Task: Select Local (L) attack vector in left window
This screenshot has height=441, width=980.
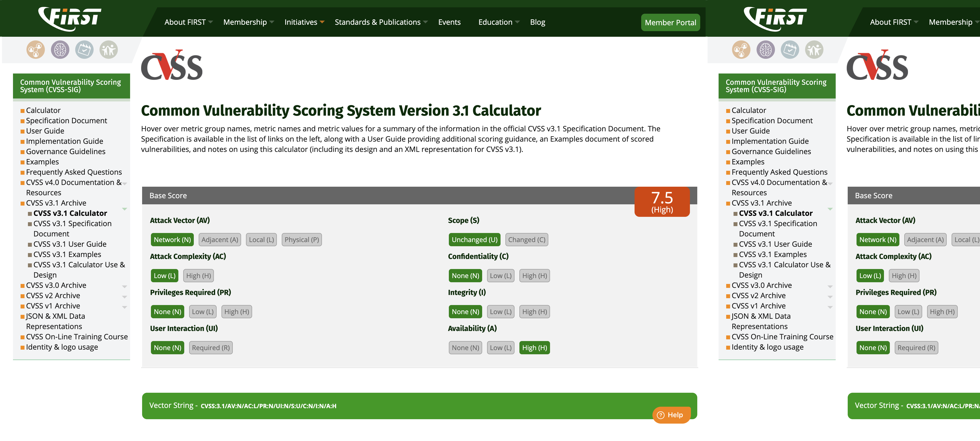Action: pyautogui.click(x=261, y=240)
